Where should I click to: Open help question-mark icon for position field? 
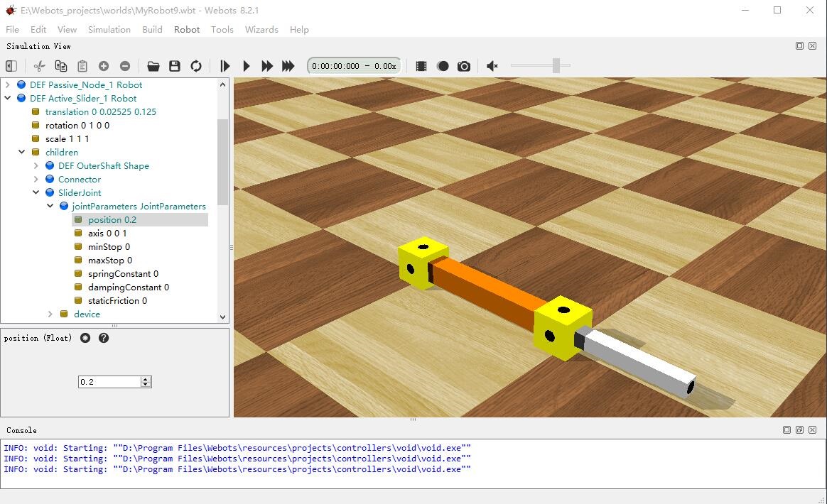click(104, 338)
